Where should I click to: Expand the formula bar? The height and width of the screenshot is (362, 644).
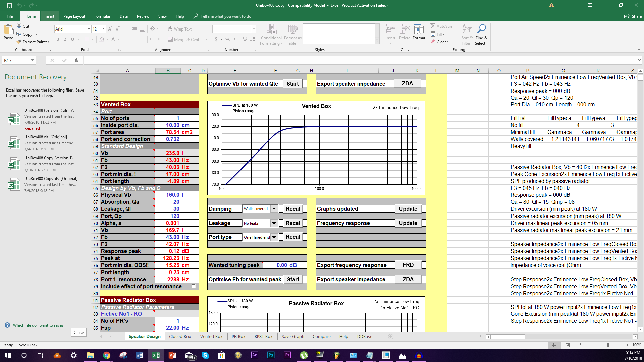[x=639, y=60]
